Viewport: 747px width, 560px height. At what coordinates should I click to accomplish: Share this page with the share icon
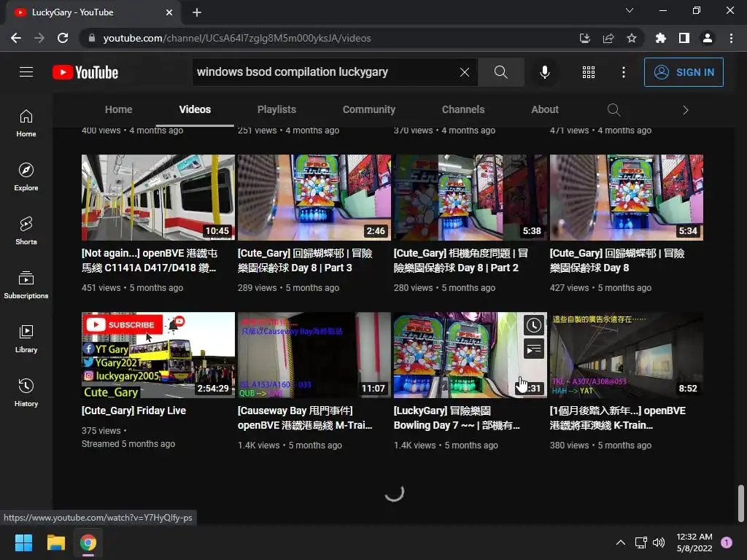(x=608, y=38)
